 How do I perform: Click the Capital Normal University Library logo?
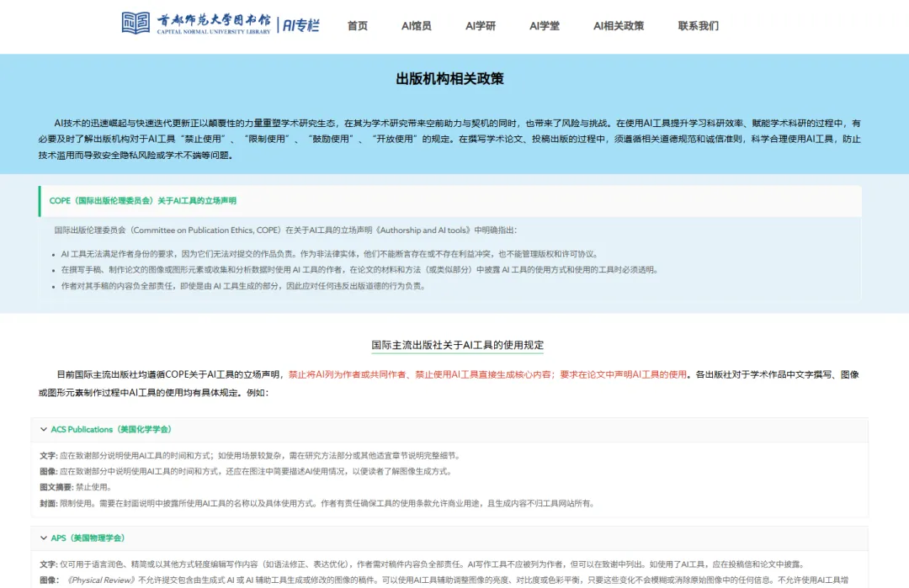tap(196, 24)
